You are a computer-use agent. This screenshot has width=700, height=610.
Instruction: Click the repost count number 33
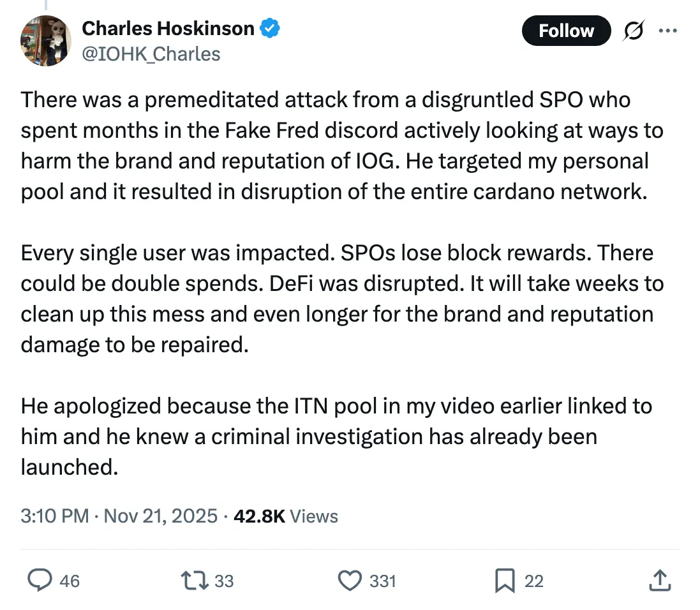click(x=223, y=581)
